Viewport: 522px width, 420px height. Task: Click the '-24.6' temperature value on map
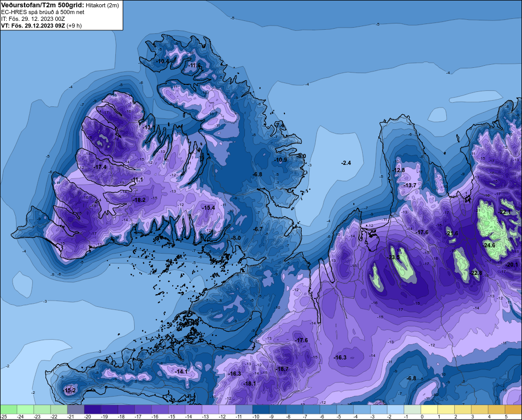click(x=489, y=245)
